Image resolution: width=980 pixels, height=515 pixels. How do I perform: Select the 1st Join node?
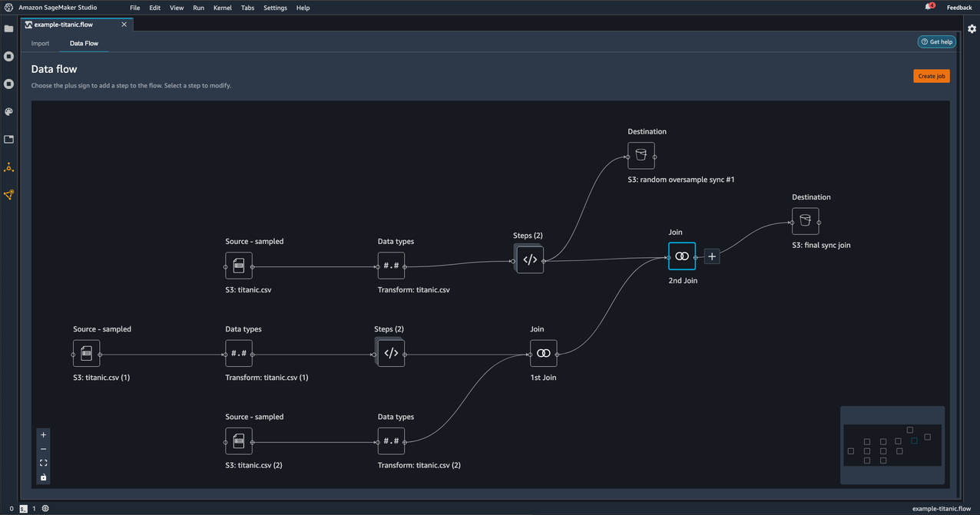[x=544, y=353]
